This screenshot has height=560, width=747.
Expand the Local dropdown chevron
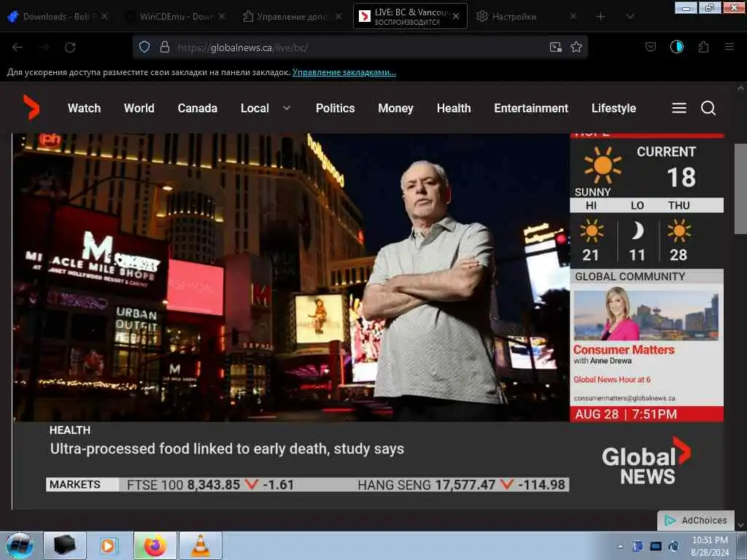286,108
